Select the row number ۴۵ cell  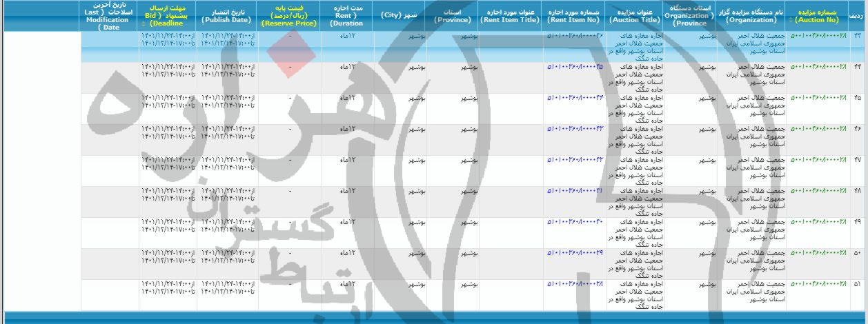coord(858,109)
